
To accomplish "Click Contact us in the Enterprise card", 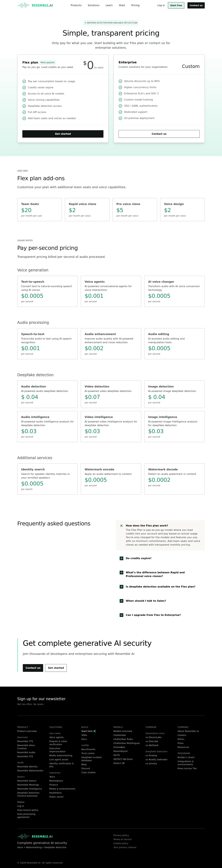I will click(159, 134).
